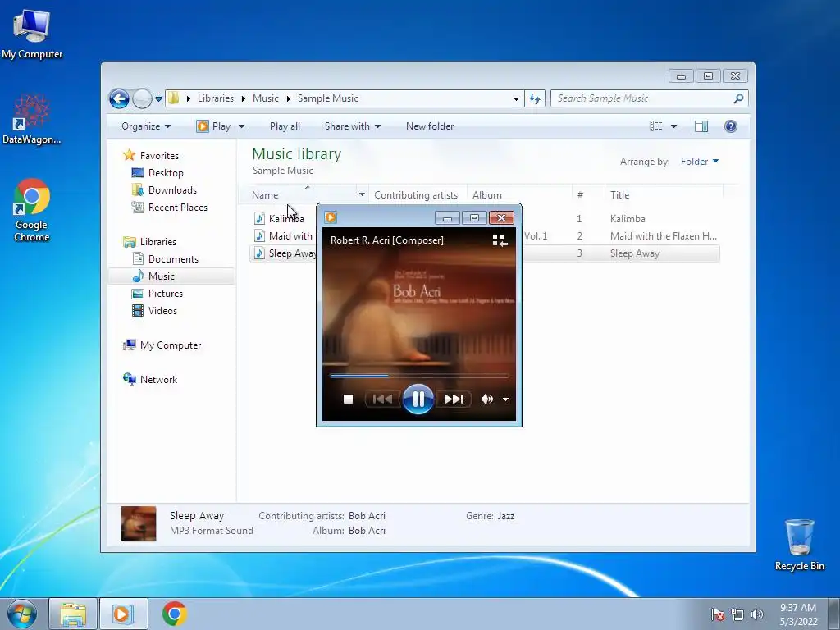Click Chrome icon in the taskbar
This screenshot has height=630, width=840.
point(174,614)
